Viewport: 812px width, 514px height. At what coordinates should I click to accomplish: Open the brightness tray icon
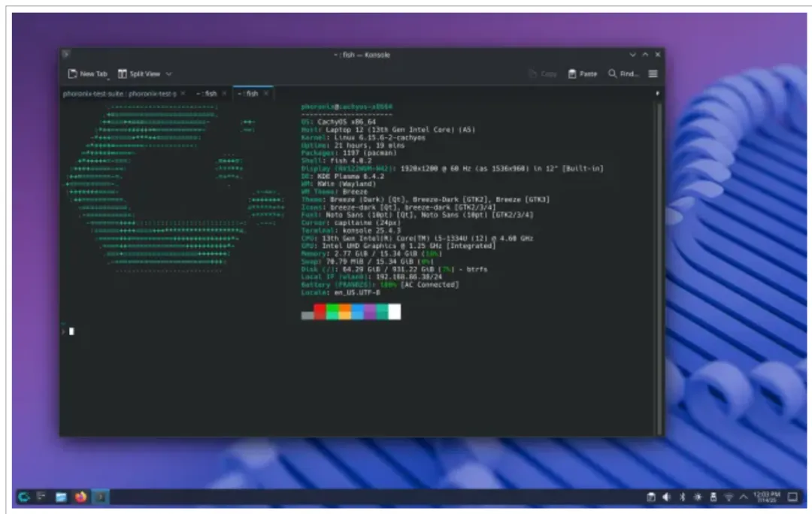tap(698, 497)
